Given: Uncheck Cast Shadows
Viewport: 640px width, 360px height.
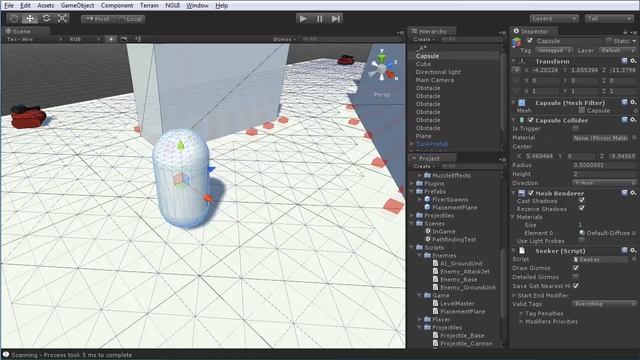Looking at the screenshot, I should [x=581, y=200].
